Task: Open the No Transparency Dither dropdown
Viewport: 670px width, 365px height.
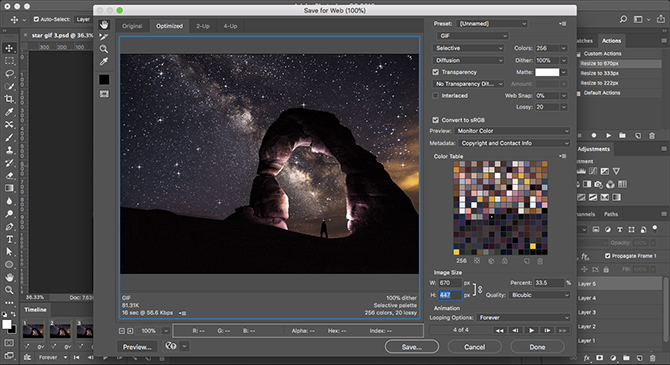Action: click(468, 84)
